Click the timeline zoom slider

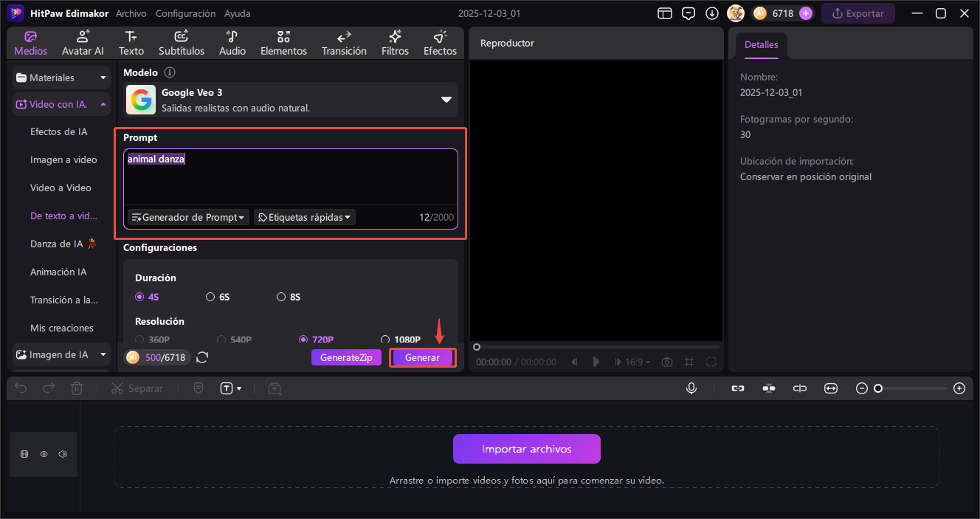(912, 388)
